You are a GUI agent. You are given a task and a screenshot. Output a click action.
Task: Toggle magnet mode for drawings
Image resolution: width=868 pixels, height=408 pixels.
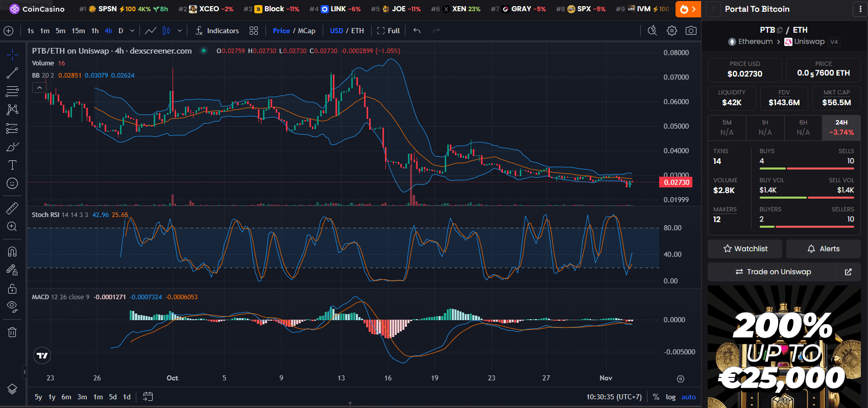point(12,251)
